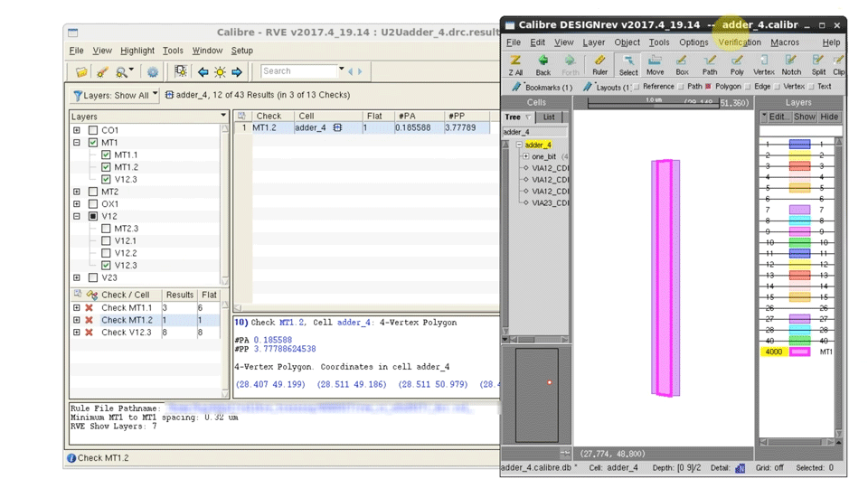Choose the Path drawing tool
This screenshot has height=488, width=868.
click(710, 65)
